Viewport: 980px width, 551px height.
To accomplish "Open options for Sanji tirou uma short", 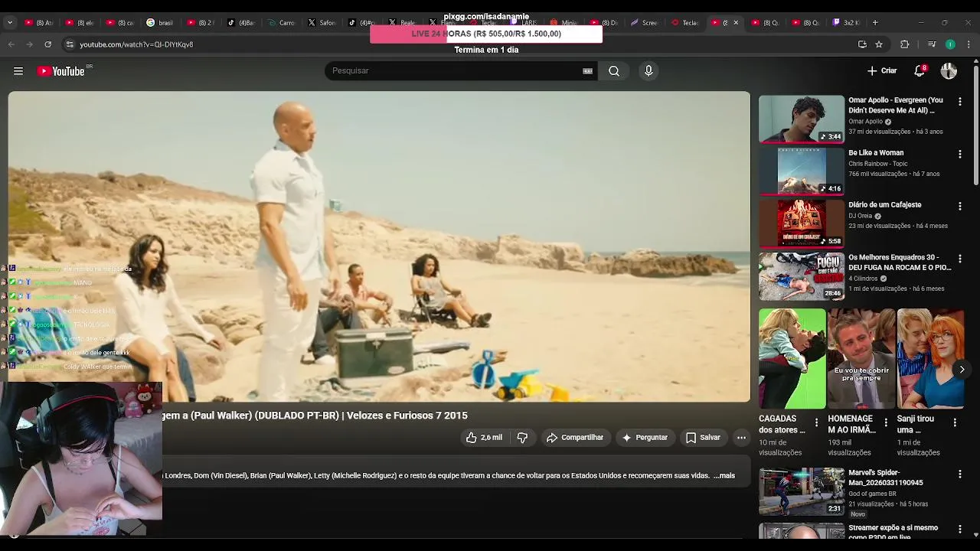I will tap(955, 422).
